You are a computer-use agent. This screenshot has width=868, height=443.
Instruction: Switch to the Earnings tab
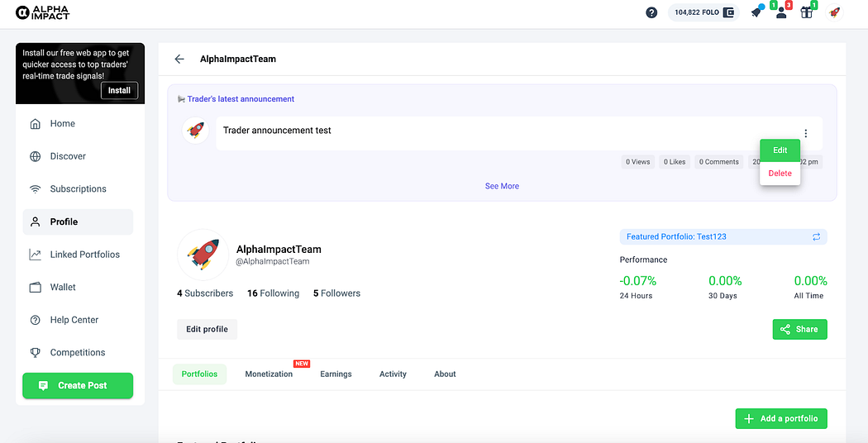pos(336,374)
